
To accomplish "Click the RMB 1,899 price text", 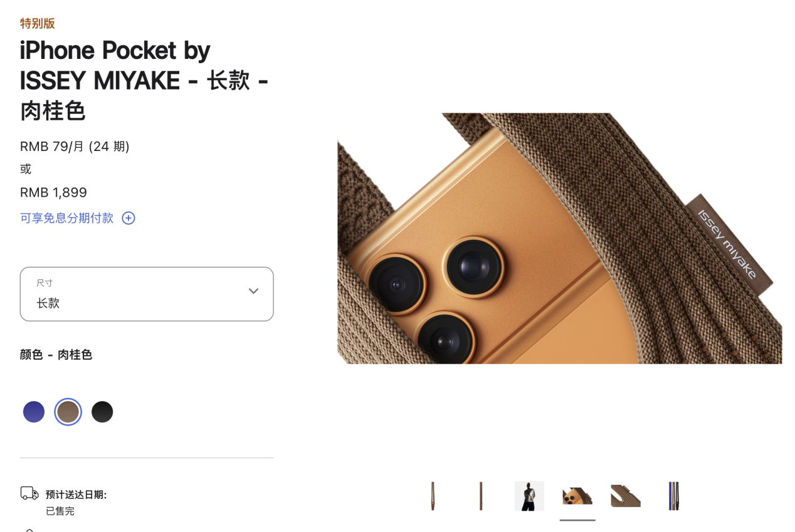I will (x=53, y=192).
